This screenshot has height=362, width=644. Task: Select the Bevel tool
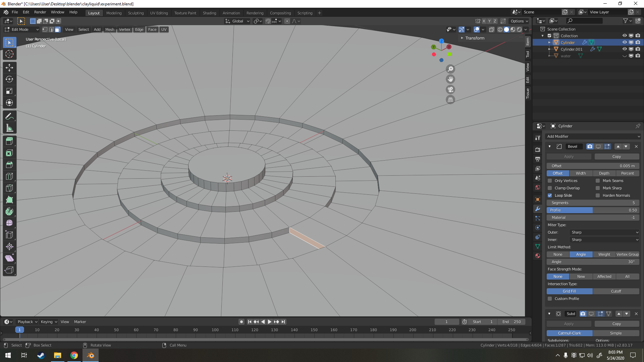(x=9, y=165)
